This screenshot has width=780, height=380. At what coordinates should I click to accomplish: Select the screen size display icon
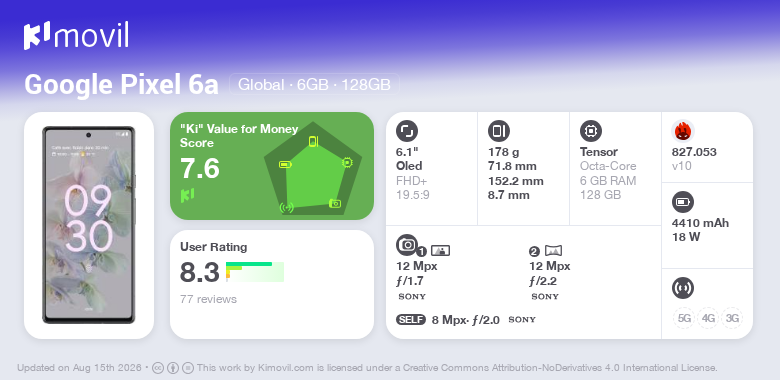[x=407, y=131]
